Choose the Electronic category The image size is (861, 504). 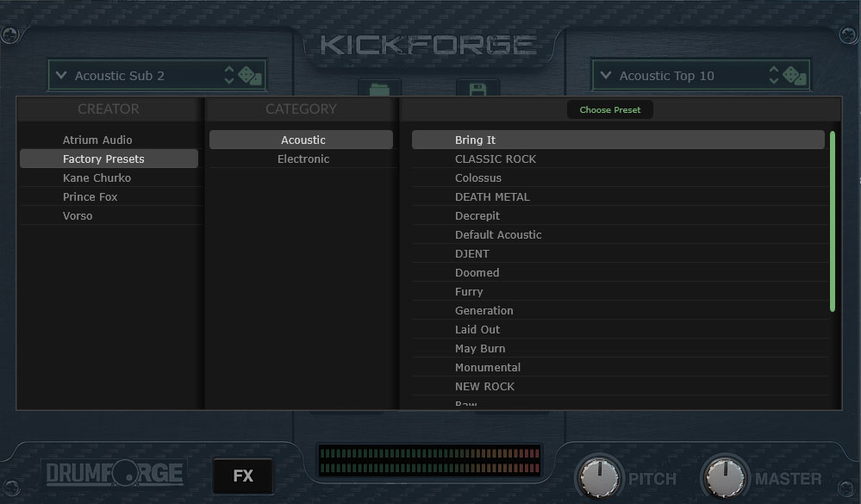[x=301, y=159]
